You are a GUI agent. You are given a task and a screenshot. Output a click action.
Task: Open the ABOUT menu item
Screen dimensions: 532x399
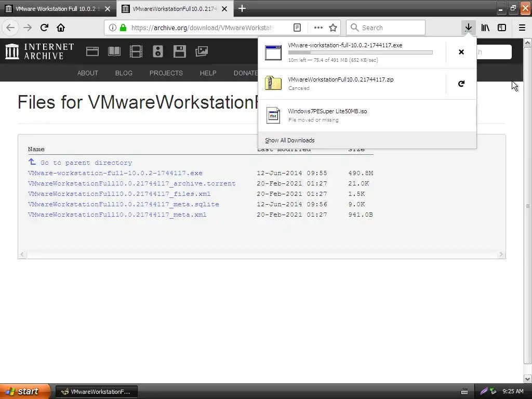click(87, 73)
